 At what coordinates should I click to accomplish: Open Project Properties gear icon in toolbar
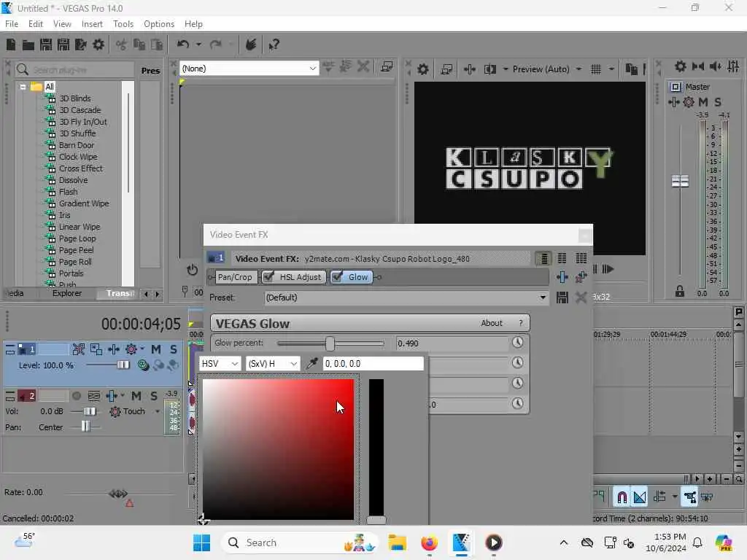98,44
